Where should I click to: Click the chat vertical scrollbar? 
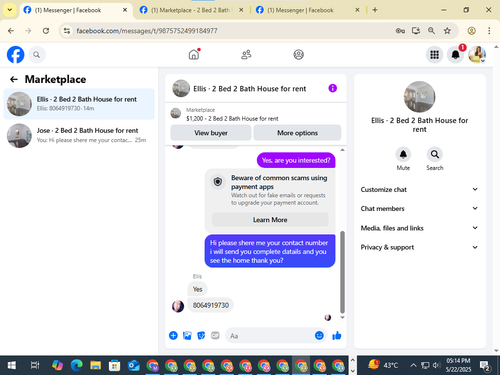coord(342,271)
